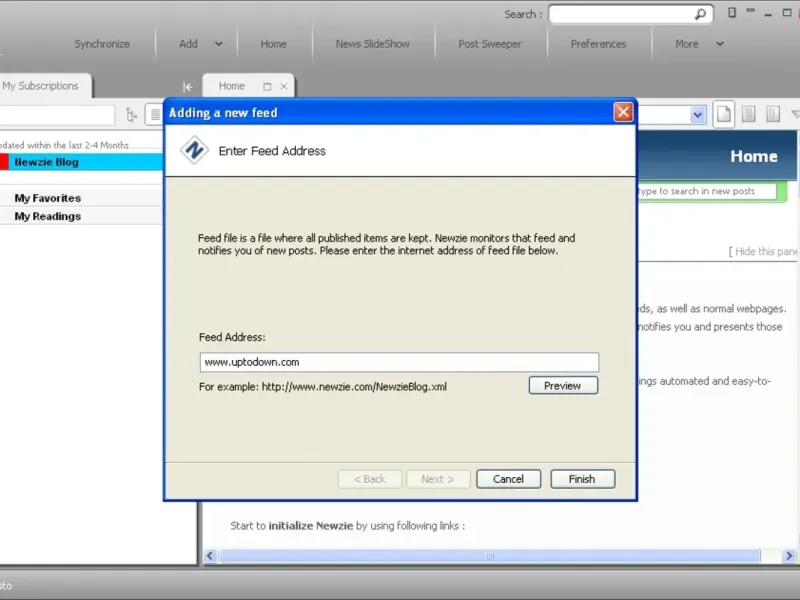Viewport: 800px width, 600px height.
Task: Click the Enter Feed Address heading
Action: (272, 151)
